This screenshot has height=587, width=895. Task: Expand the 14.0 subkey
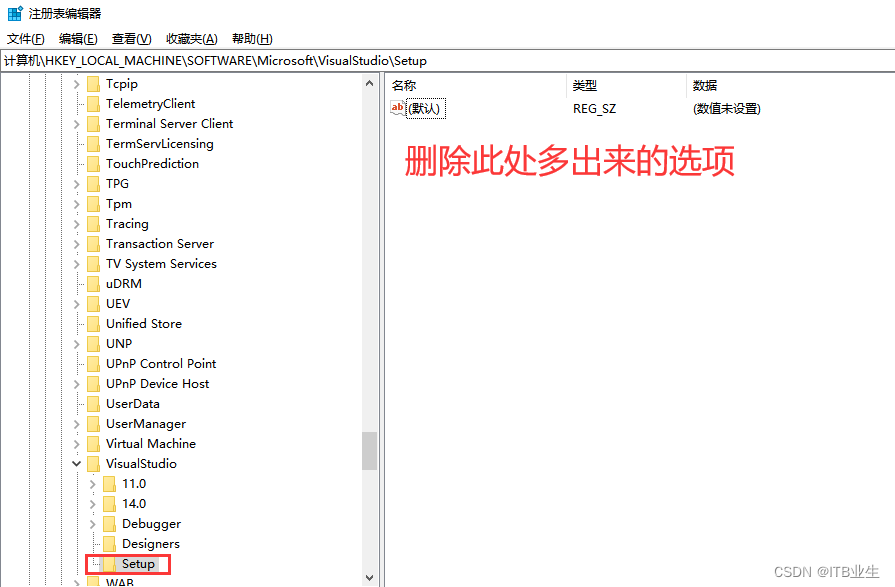pyautogui.click(x=92, y=504)
